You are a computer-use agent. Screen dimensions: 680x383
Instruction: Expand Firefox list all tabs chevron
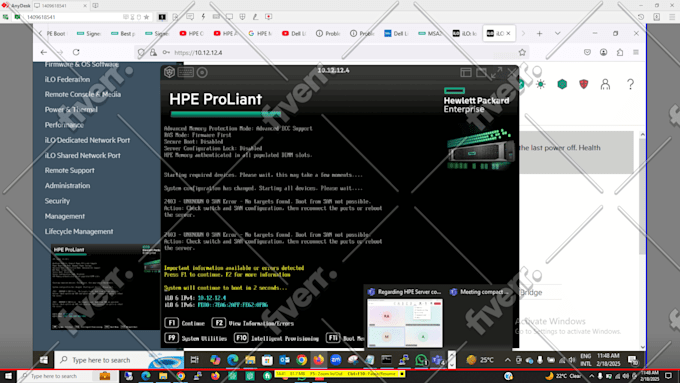click(x=558, y=33)
